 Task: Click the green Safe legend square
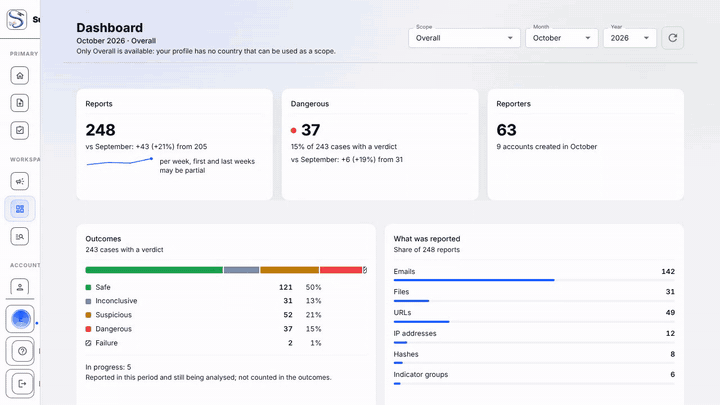88,287
